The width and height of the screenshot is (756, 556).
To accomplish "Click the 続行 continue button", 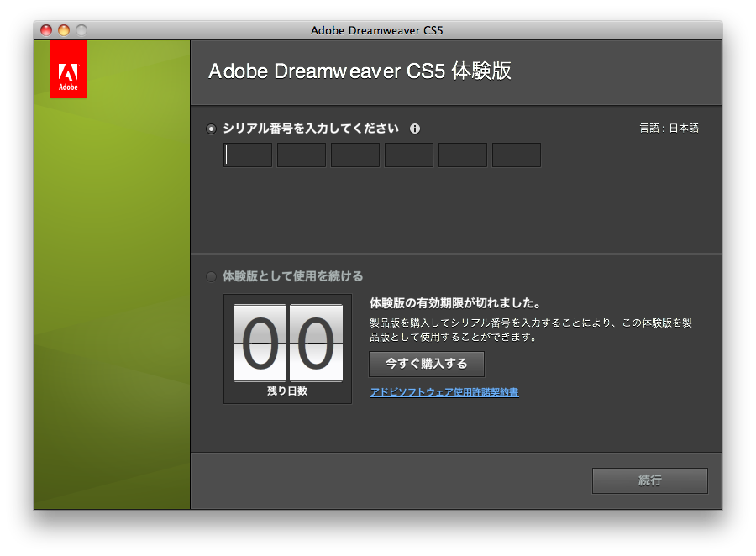I will click(650, 480).
